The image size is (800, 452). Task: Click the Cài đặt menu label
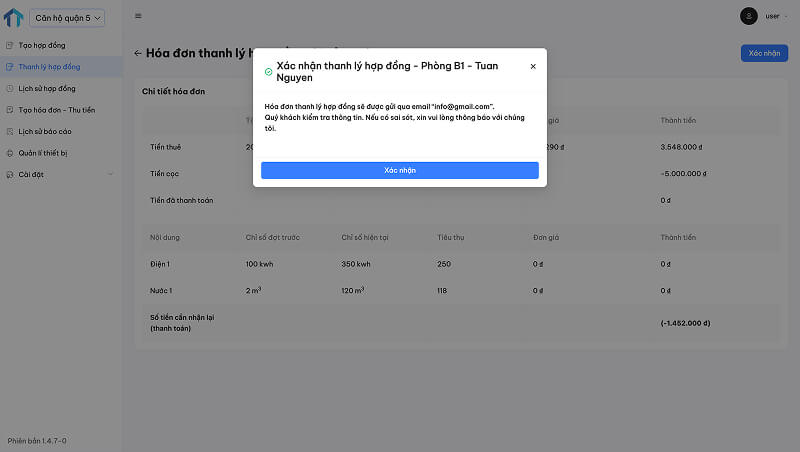coord(31,174)
